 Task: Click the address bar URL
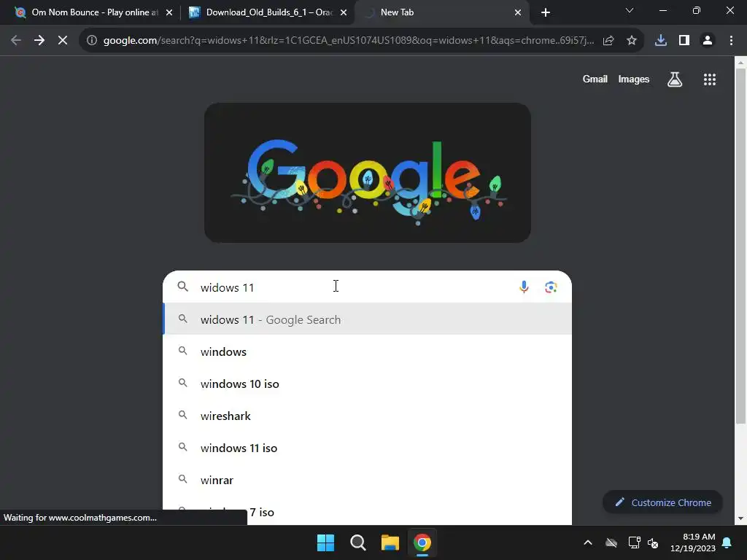point(348,41)
